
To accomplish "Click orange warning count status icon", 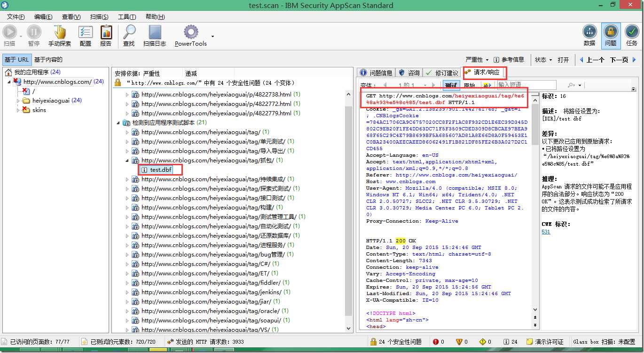I will click(x=459, y=342).
